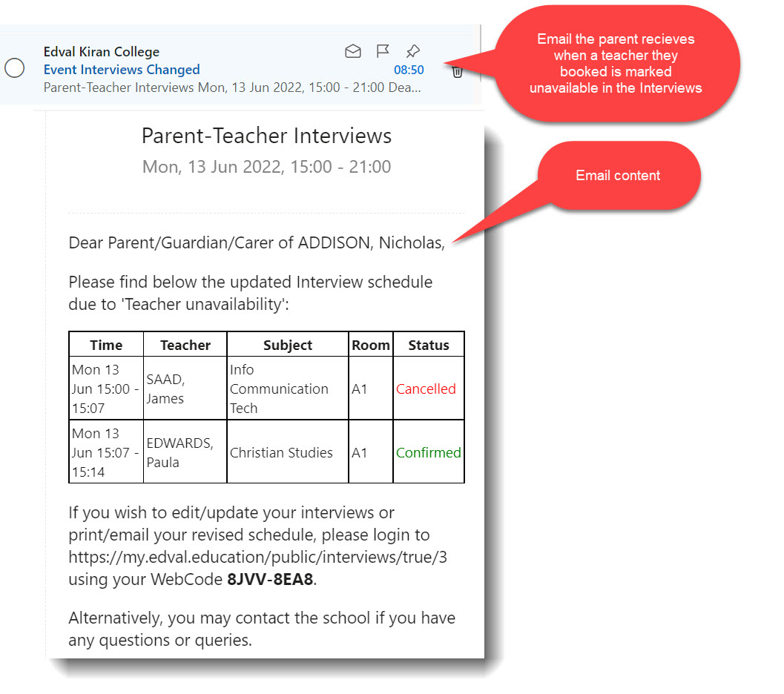Screen dimensions: 784x694
Task: Click the date line Mon, 13 Jun 2022, 15:00 - 21:00
Action: [x=266, y=167]
